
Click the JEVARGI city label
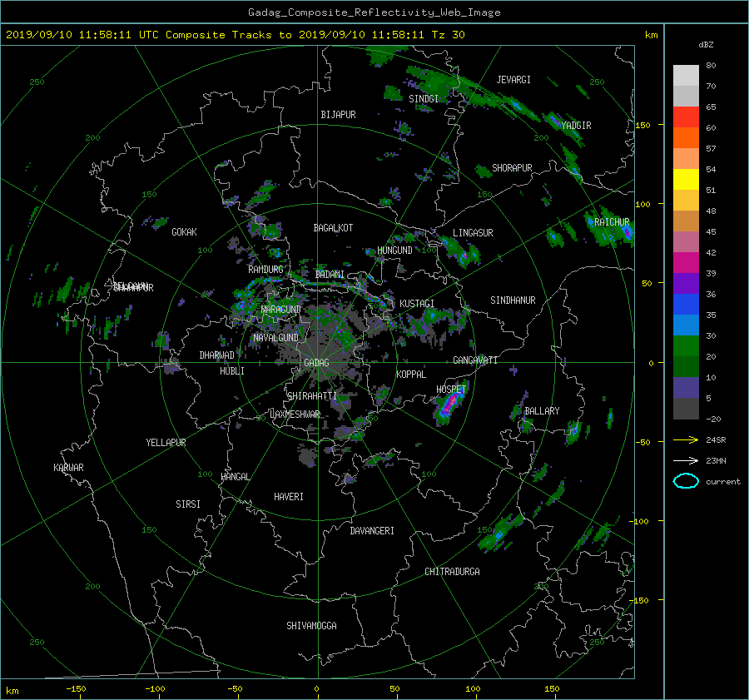coord(513,80)
